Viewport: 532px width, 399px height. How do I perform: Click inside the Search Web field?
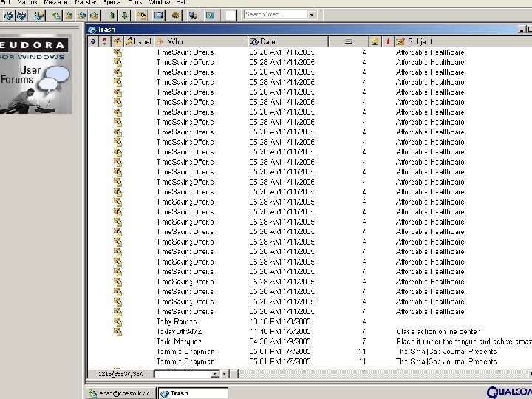click(276, 15)
